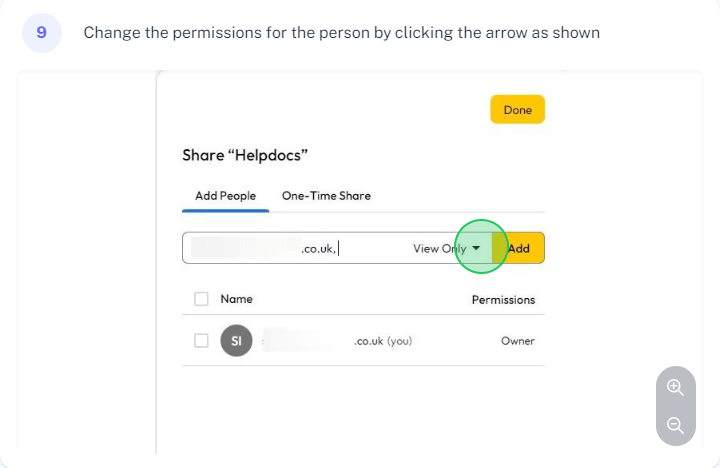Click the small arrow next to View Only
The height and width of the screenshot is (468, 720).
pos(476,248)
